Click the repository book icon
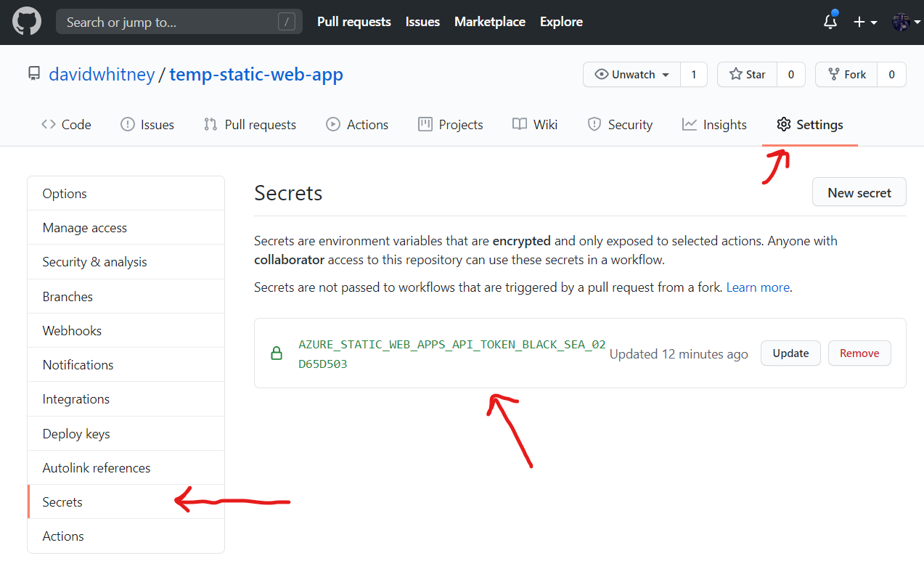Image resolution: width=924 pixels, height=561 pixels. coord(33,74)
